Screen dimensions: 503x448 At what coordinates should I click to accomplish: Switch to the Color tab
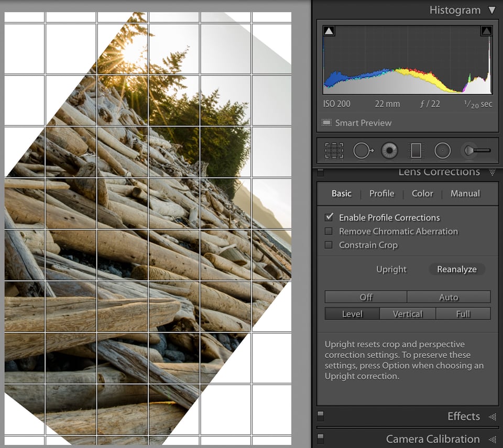(x=422, y=193)
